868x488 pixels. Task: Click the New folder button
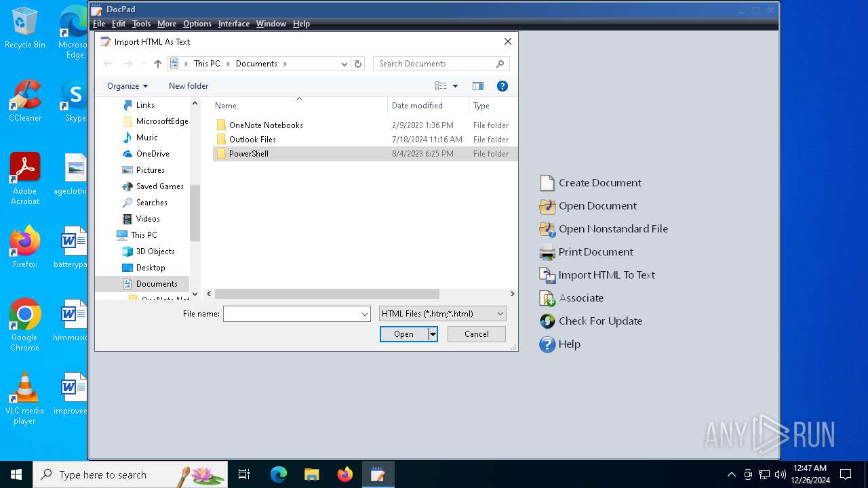(189, 86)
